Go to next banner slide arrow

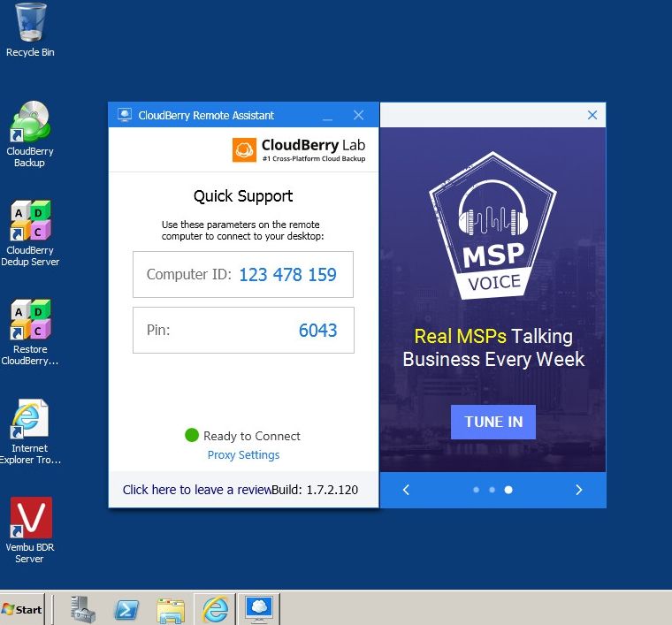point(579,490)
